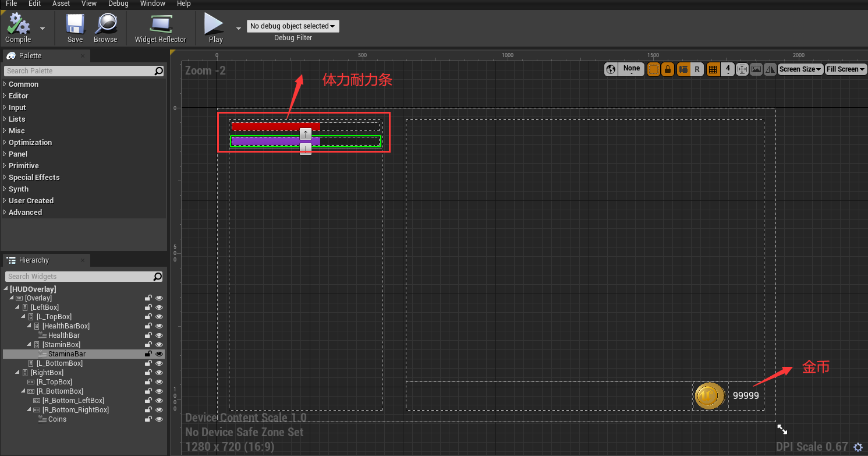Hide the StaminaBar widget with its eye icon
The width and height of the screenshot is (868, 456).
159,354
